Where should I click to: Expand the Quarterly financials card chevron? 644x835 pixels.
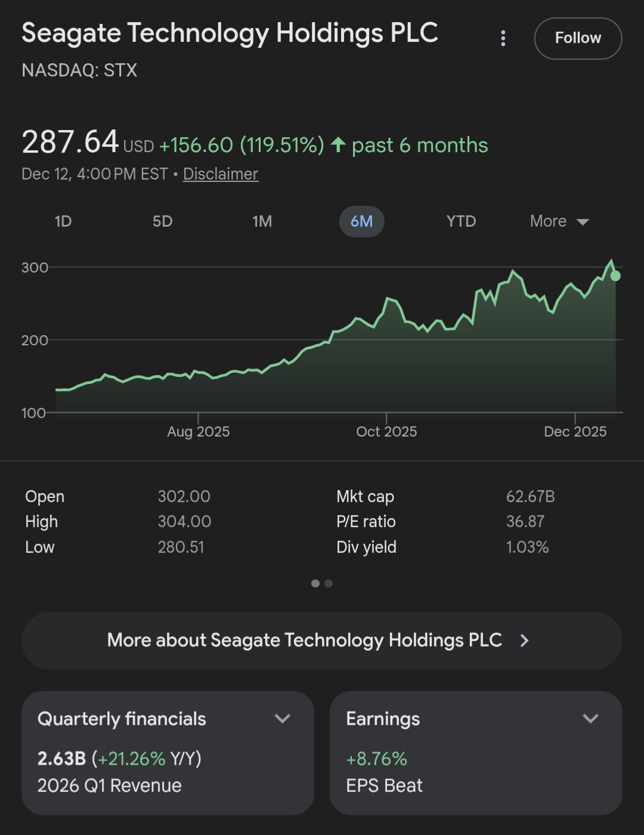[x=282, y=719]
